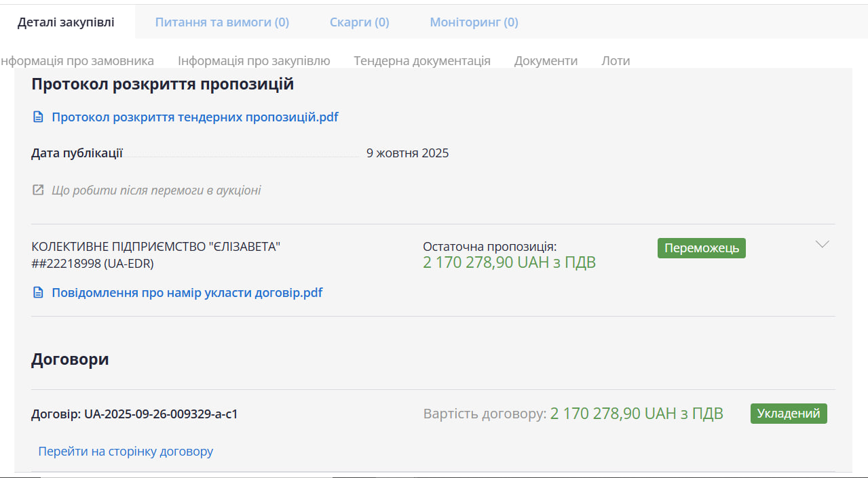Click the document icon beside Протокол розкриття PDF
This screenshot has height=478, width=868.
tap(38, 117)
